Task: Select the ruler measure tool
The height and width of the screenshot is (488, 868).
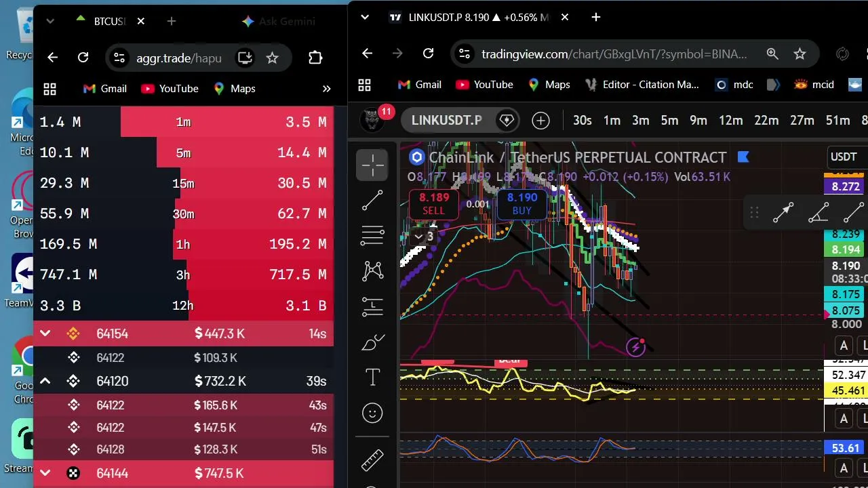Action: click(x=372, y=460)
